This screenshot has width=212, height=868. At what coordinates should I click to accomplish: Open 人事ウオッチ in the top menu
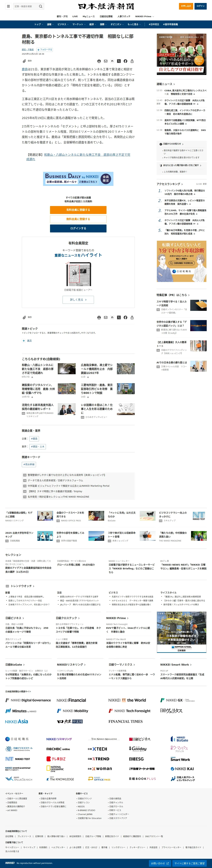tap(124, 16)
